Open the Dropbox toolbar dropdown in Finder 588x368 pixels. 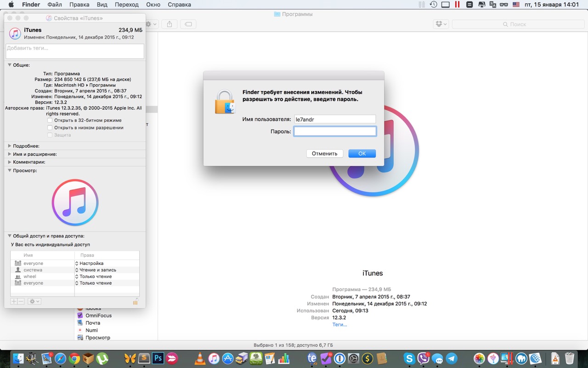point(441,24)
